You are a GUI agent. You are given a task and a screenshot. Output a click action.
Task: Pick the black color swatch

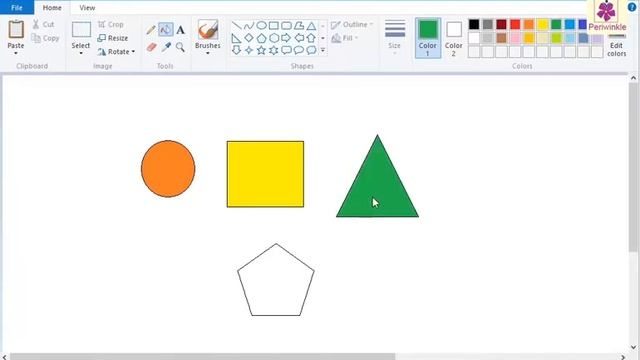tap(474, 24)
